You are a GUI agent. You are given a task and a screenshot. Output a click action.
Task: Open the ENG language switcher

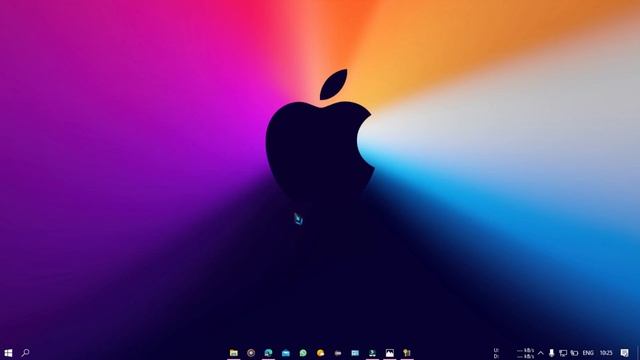[x=588, y=353]
